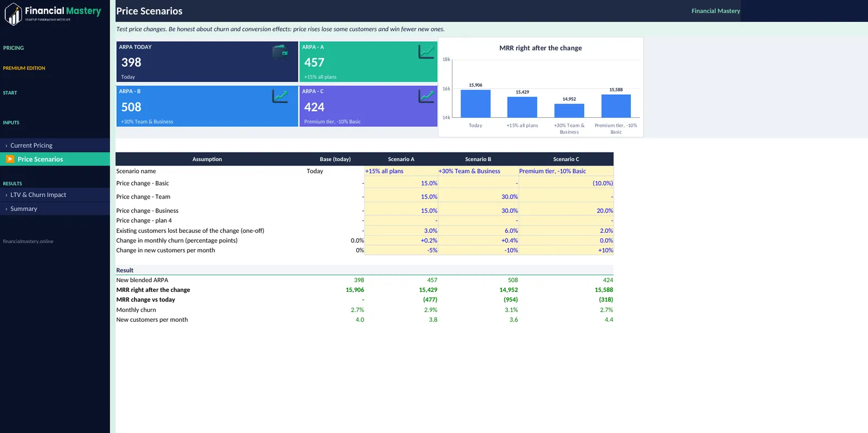Click the chart icon in ARPA - B card
The width and height of the screenshot is (868, 433).
click(280, 96)
